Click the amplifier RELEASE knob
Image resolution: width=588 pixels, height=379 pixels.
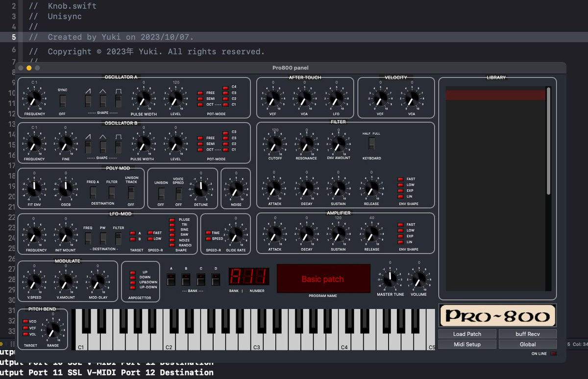[371, 234]
